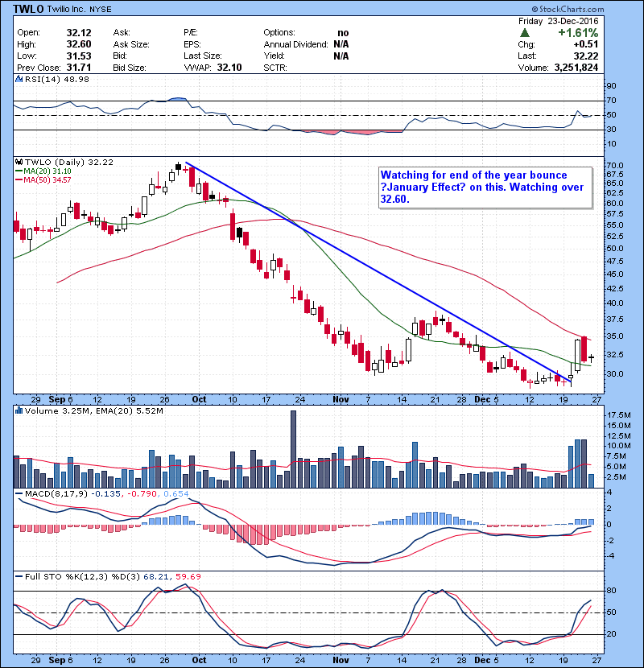Click the Annual Dividend N/A value
The height and width of the screenshot is (668, 644).
coord(341,44)
